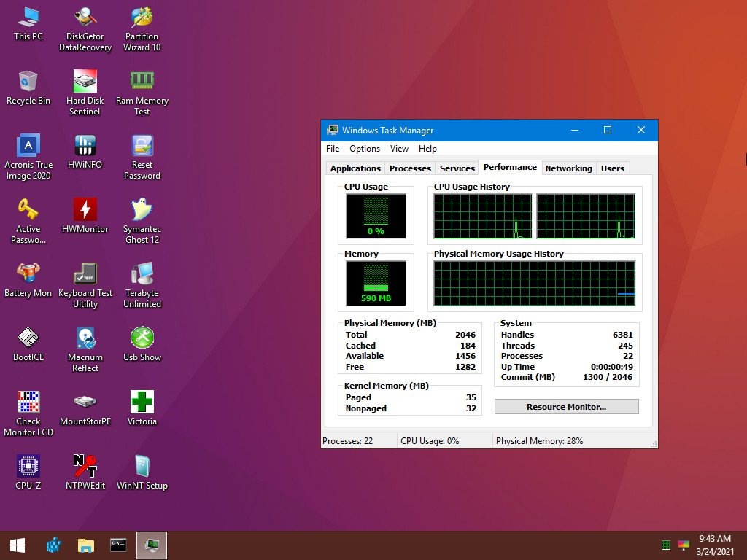Click the Up Time value 0:00:00:49
The height and width of the screenshot is (560, 747).
click(x=612, y=367)
